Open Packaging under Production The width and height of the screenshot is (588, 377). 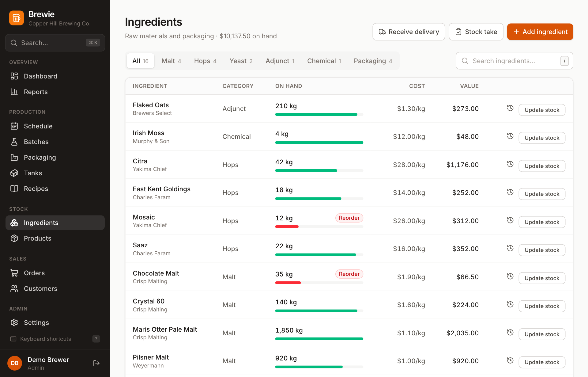(x=55, y=157)
